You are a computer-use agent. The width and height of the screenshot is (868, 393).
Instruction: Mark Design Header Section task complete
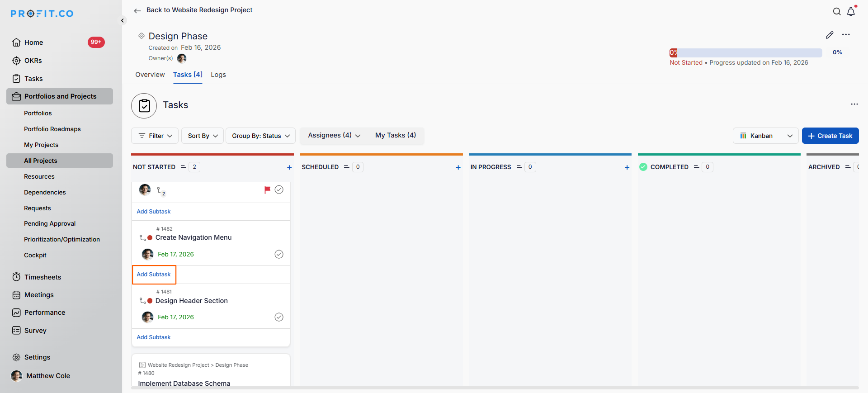tap(279, 317)
